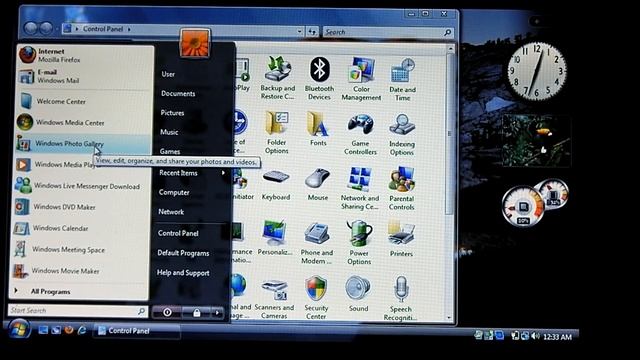
Task: Click the power sleep button
Action: click(167, 312)
